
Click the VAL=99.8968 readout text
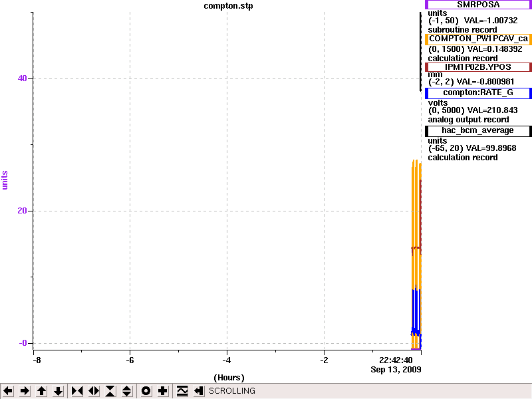tap(491, 148)
